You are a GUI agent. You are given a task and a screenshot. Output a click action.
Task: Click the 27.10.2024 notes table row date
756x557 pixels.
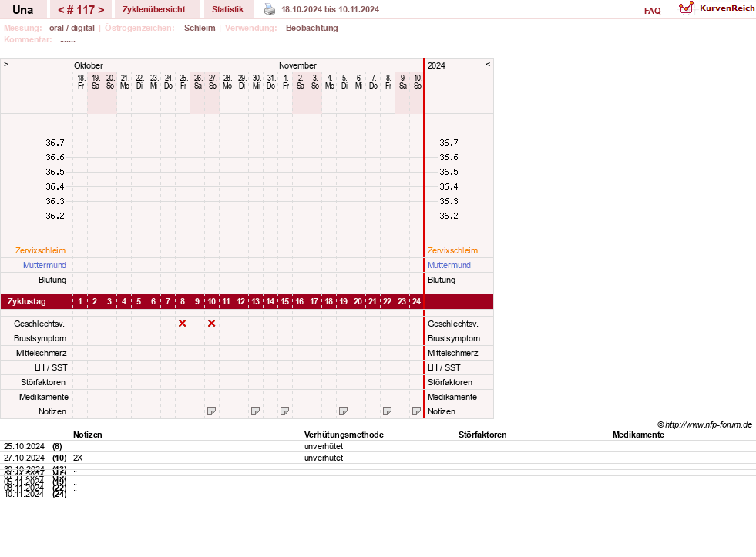pos(24,458)
